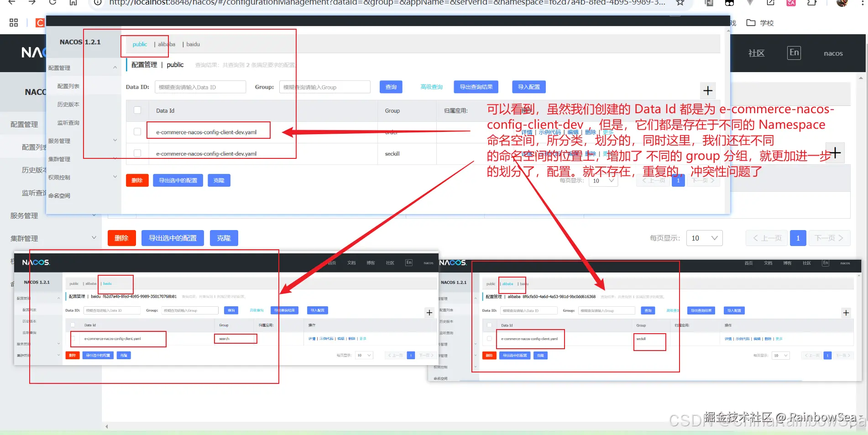
Task: Click the Group search field in the top overlay
Action: click(x=325, y=87)
